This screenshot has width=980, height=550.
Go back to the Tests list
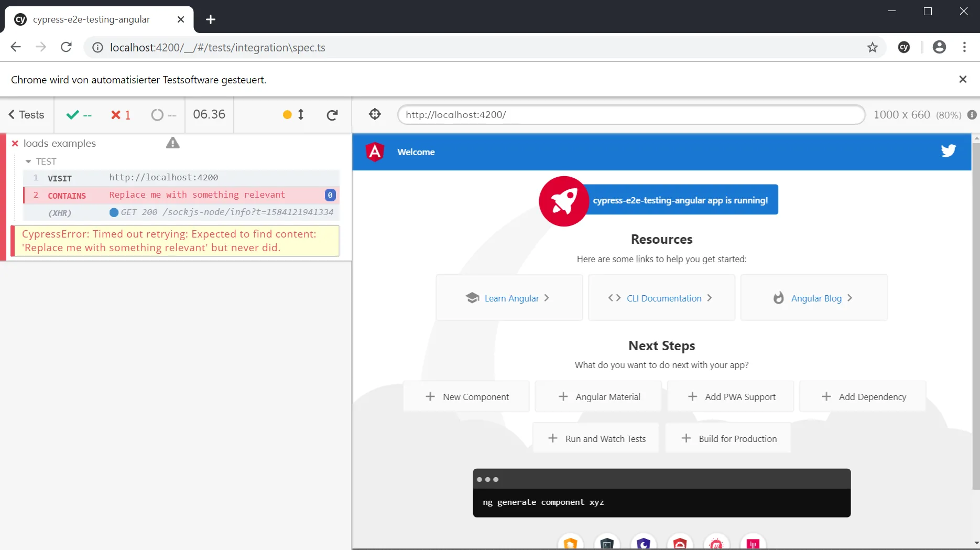(x=26, y=115)
